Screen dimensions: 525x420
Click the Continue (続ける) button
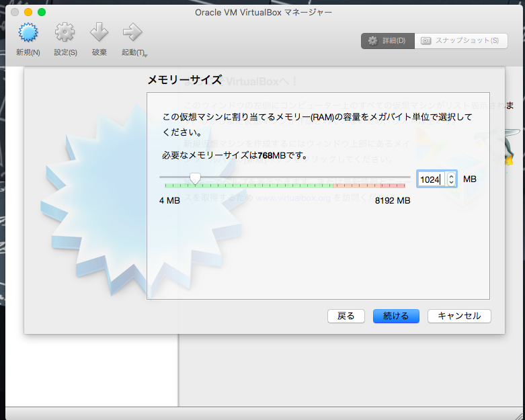pos(396,316)
